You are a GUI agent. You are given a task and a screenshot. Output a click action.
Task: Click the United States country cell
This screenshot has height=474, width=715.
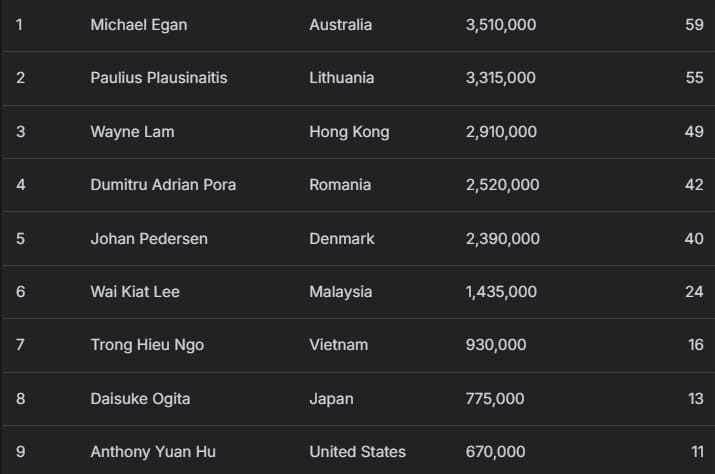[357, 452]
